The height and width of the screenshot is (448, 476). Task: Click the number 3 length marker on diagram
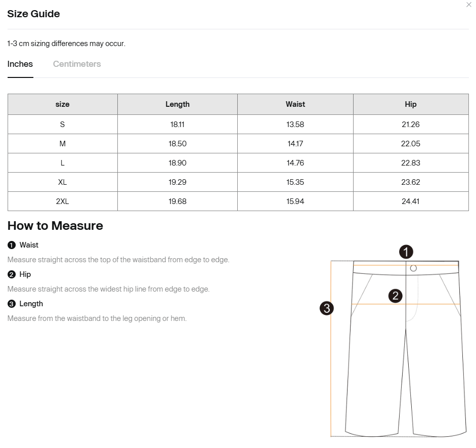pos(327,308)
